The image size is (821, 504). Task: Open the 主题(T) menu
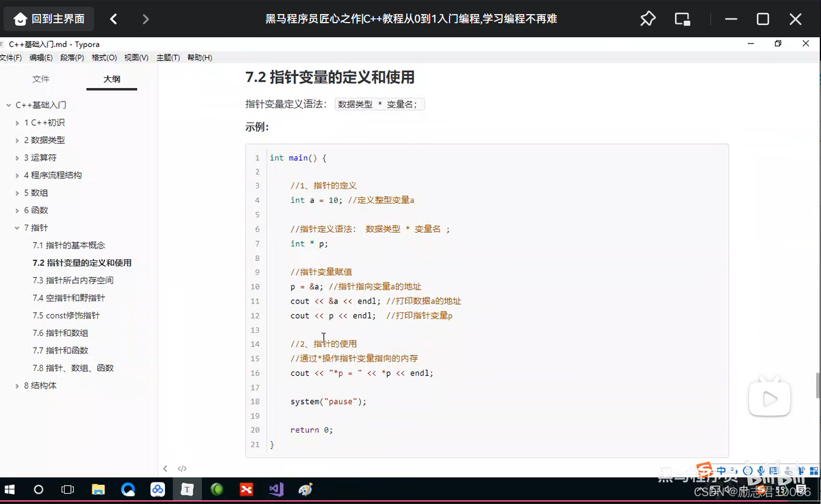tap(168, 57)
